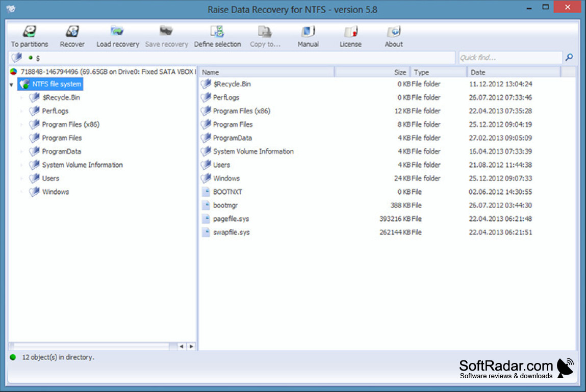Click the path bar showing $
The height and width of the screenshot is (392, 586).
coord(232,58)
